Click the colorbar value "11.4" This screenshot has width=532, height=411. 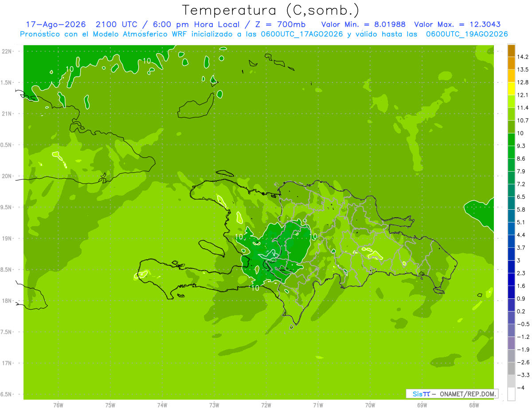[523, 108]
